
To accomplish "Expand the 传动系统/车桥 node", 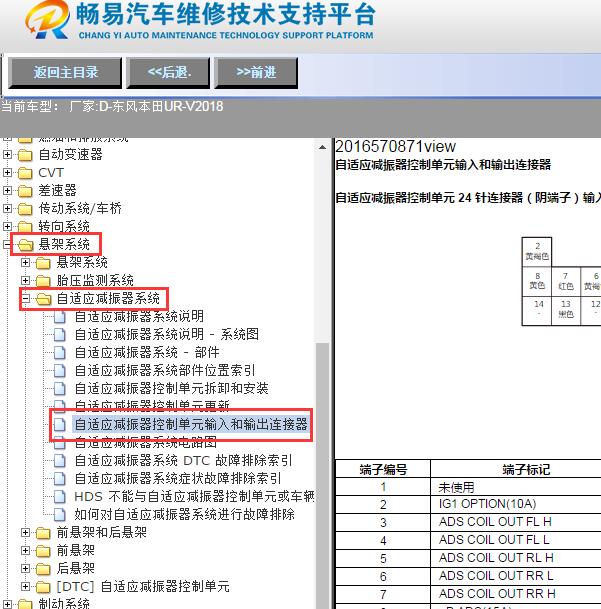I will [7, 209].
